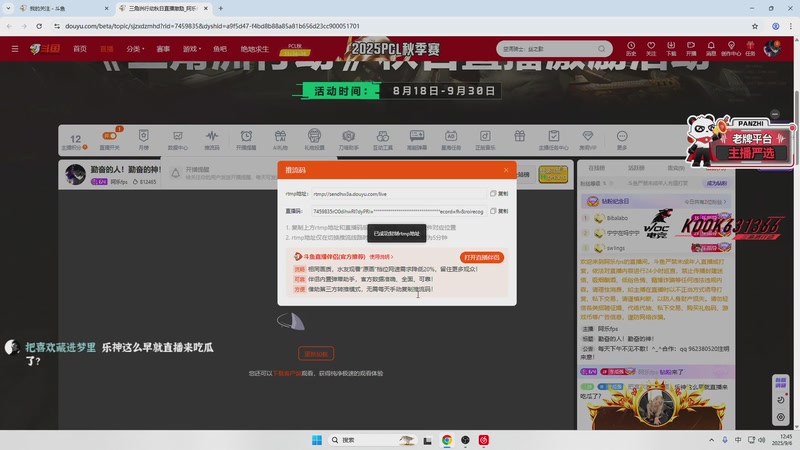Image resolution: width=800 pixels, height=450 pixels.
Task: Click the 直播码 stream key field
Action: (x=398, y=211)
